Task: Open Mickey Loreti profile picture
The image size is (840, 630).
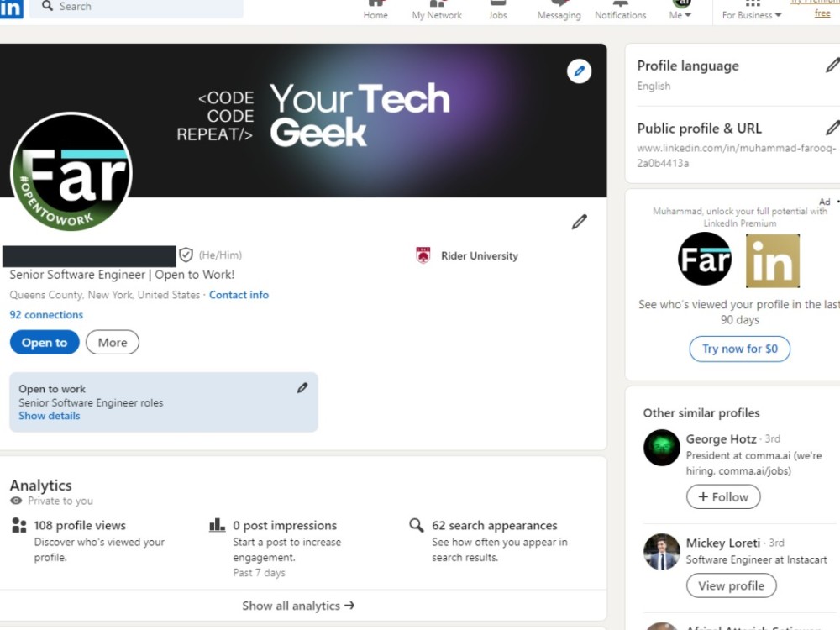Action: [662, 551]
